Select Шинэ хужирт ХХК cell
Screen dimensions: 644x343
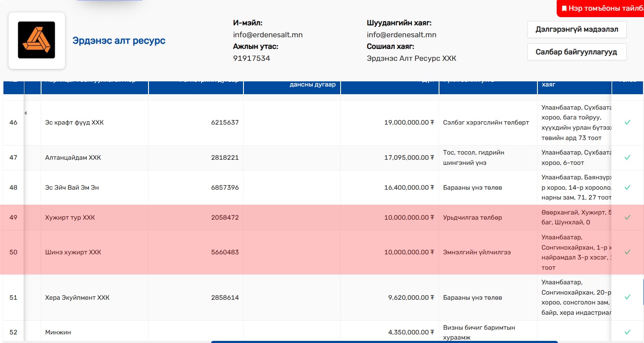[95, 252]
